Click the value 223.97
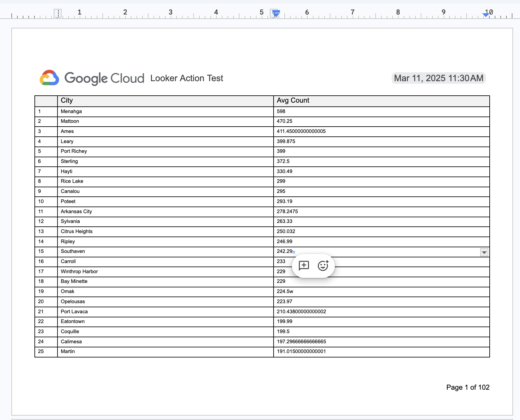 point(284,302)
